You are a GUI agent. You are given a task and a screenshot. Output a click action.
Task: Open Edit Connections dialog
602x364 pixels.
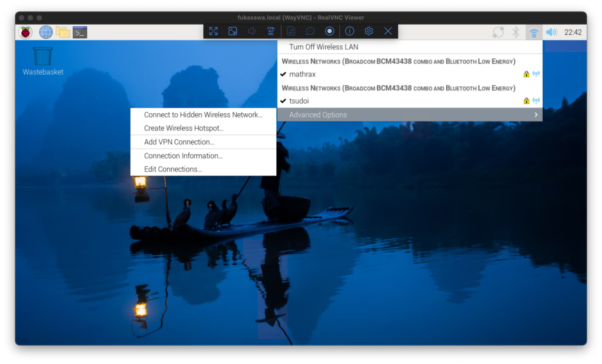173,169
